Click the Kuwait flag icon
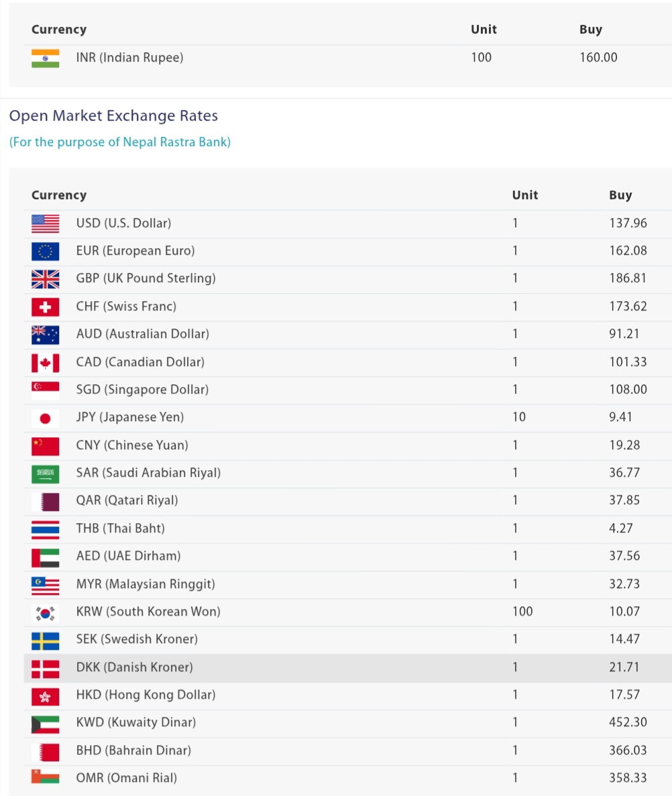672x796 pixels. click(45, 723)
